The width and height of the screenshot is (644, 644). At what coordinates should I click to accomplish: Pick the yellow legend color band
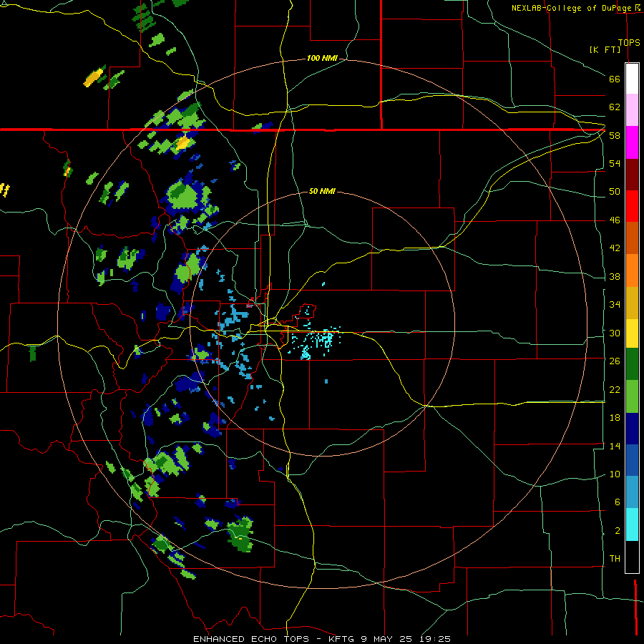click(x=632, y=333)
